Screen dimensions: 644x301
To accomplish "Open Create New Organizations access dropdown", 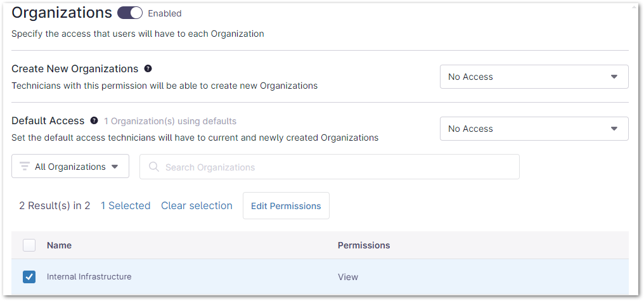I will click(x=534, y=77).
